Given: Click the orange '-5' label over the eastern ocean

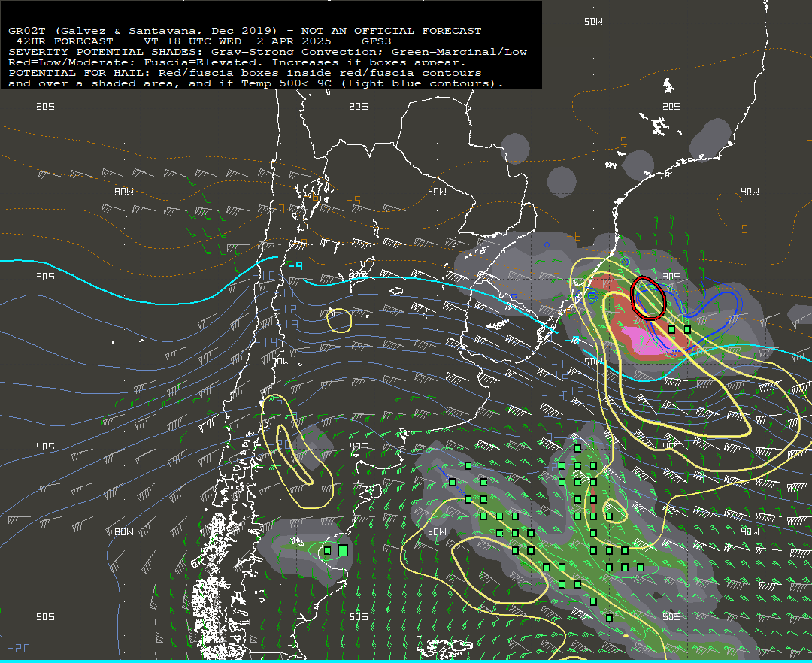Looking at the screenshot, I should (x=741, y=229).
